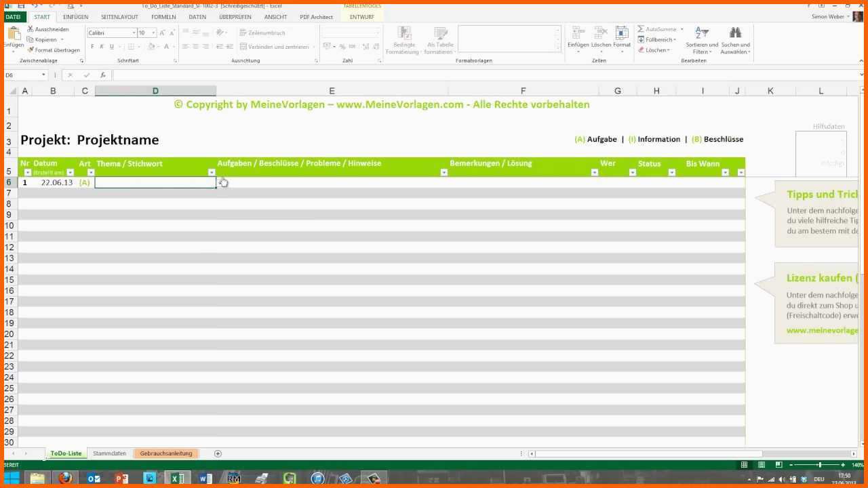Click Einfügen cells icon in Zellen group
Viewport: 868px width, 488px height.
coord(578,34)
